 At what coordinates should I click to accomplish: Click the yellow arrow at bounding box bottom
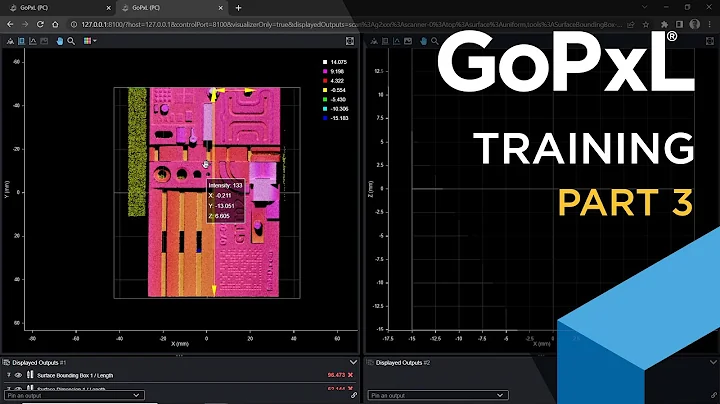pyautogui.click(x=214, y=291)
